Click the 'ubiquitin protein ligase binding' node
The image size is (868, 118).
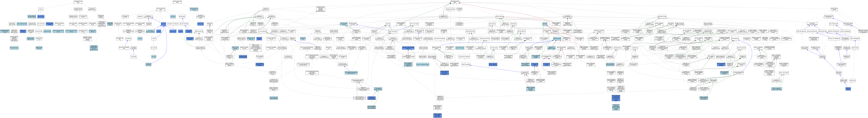pyautogui.click(x=31, y=39)
